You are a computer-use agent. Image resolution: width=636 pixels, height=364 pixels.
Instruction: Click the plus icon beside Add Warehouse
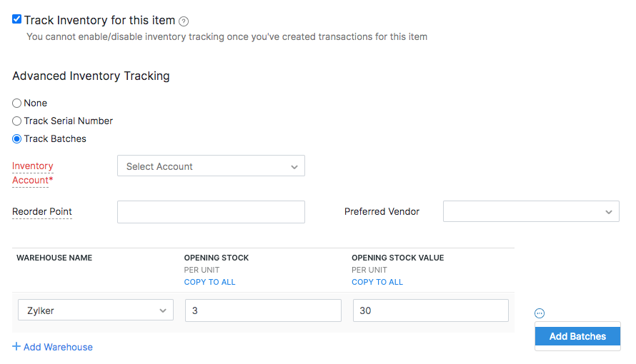[16, 347]
